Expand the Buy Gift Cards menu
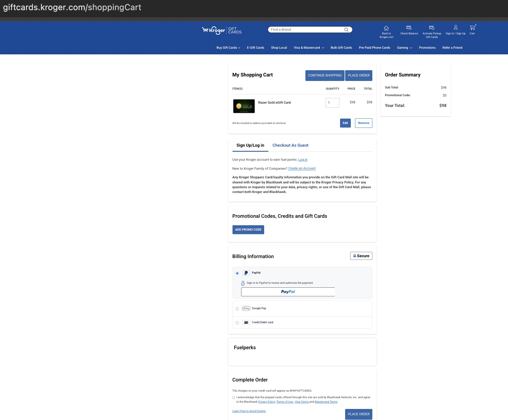This screenshot has width=508, height=420. 228,48
